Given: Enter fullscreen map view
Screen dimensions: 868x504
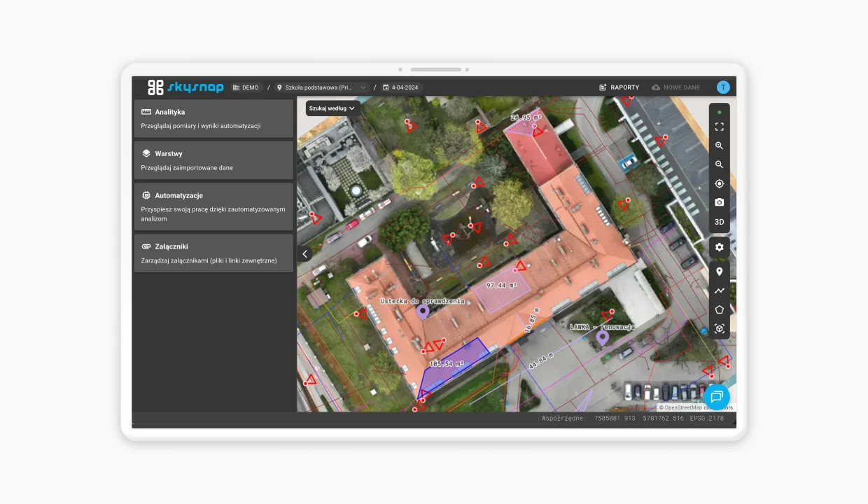Looking at the screenshot, I should pos(719,127).
